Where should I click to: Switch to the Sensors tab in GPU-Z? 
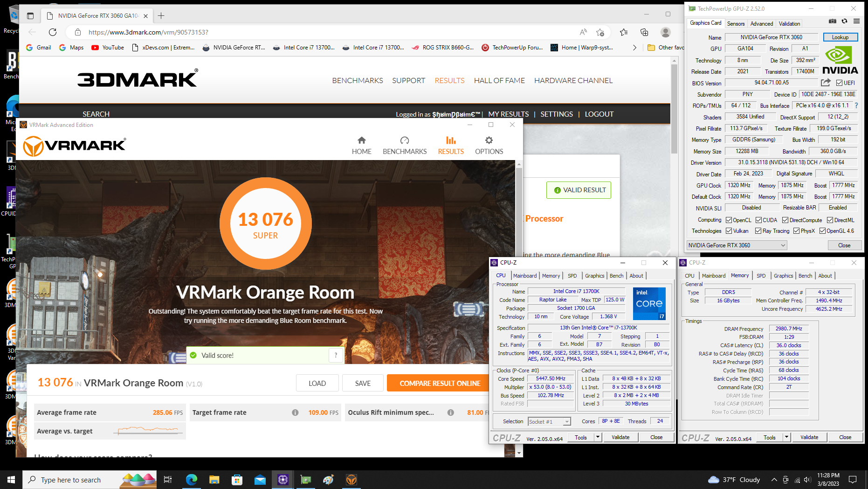point(736,23)
